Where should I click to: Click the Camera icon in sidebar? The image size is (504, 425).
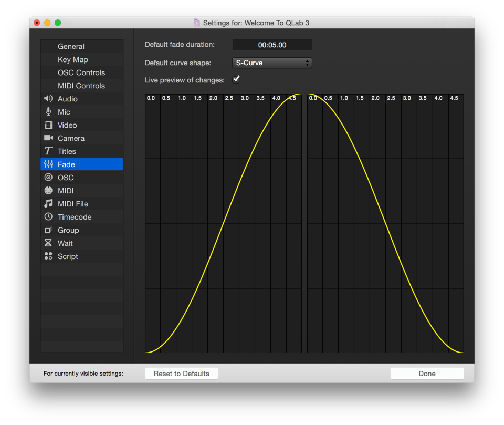pyautogui.click(x=48, y=138)
